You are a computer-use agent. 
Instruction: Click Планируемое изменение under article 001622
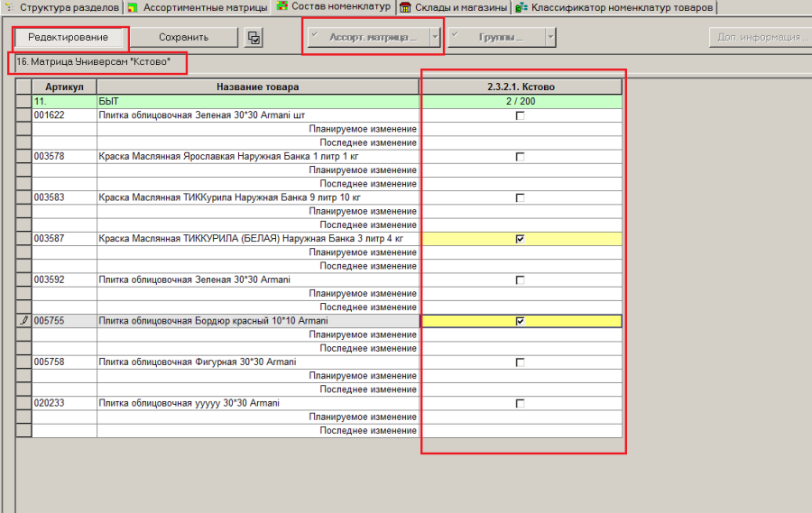click(x=363, y=129)
